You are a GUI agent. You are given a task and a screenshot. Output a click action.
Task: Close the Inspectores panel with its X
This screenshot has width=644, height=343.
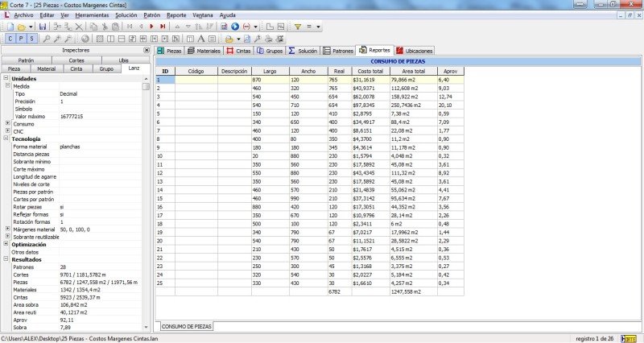(146, 49)
